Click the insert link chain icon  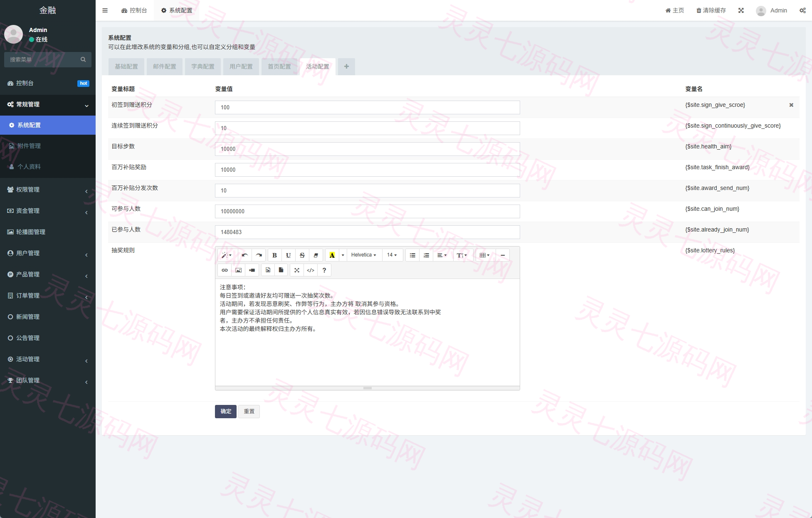pyautogui.click(x=225, y=270)
